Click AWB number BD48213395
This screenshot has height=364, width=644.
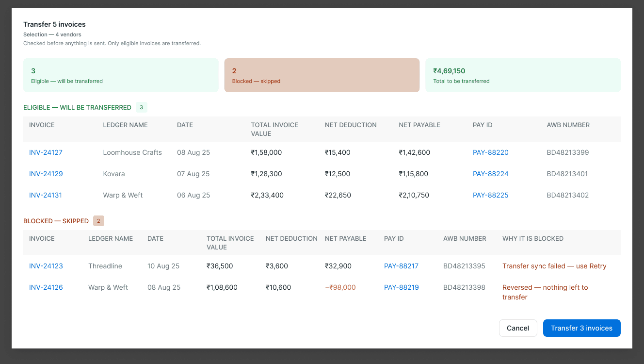[x=464, y=266]
